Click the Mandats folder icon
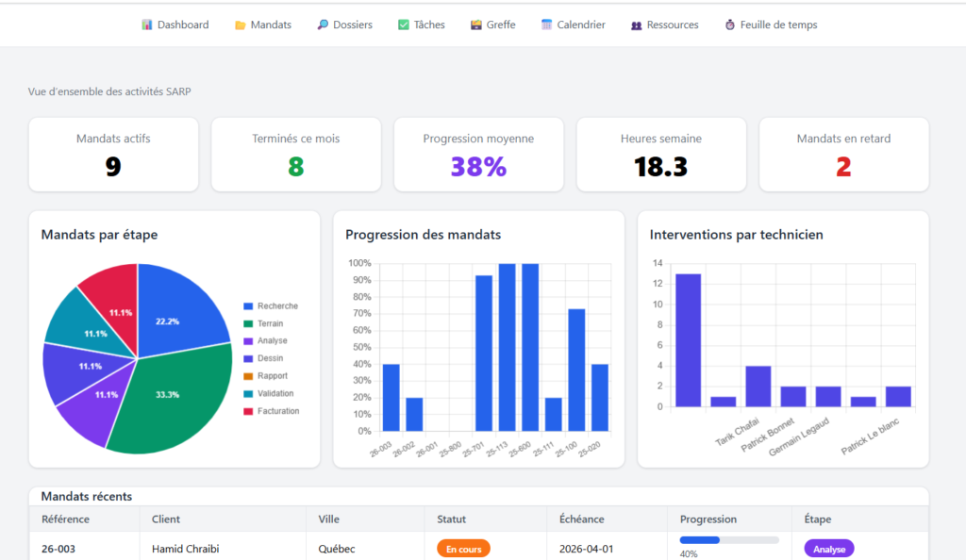966x560 pixels. [x=240, y=25]
